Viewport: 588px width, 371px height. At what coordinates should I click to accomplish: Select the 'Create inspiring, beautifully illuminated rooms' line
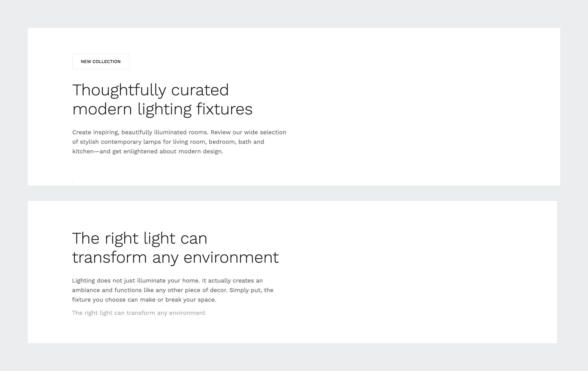pos(179,132)
